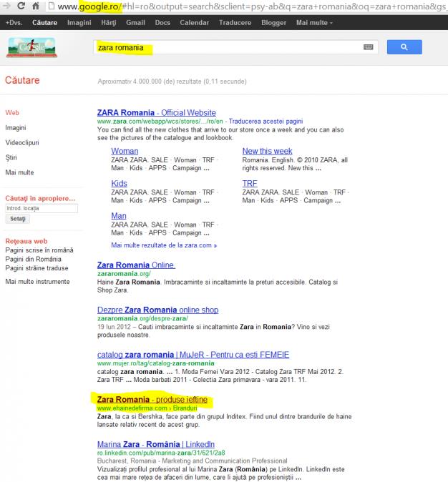Open the TRF sitelink
This screenshot has width=448, height=482.
tap(250, 184)
